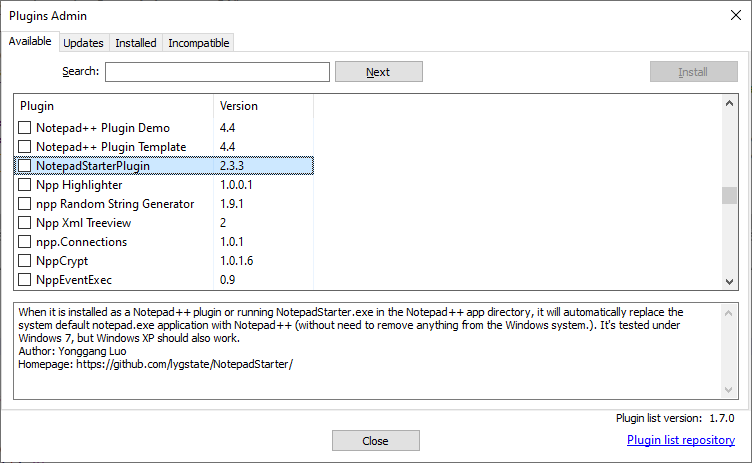Click the plugin list scrollbar thumb
The width and height of the screenshot is (752, 463).
point(729,195)
